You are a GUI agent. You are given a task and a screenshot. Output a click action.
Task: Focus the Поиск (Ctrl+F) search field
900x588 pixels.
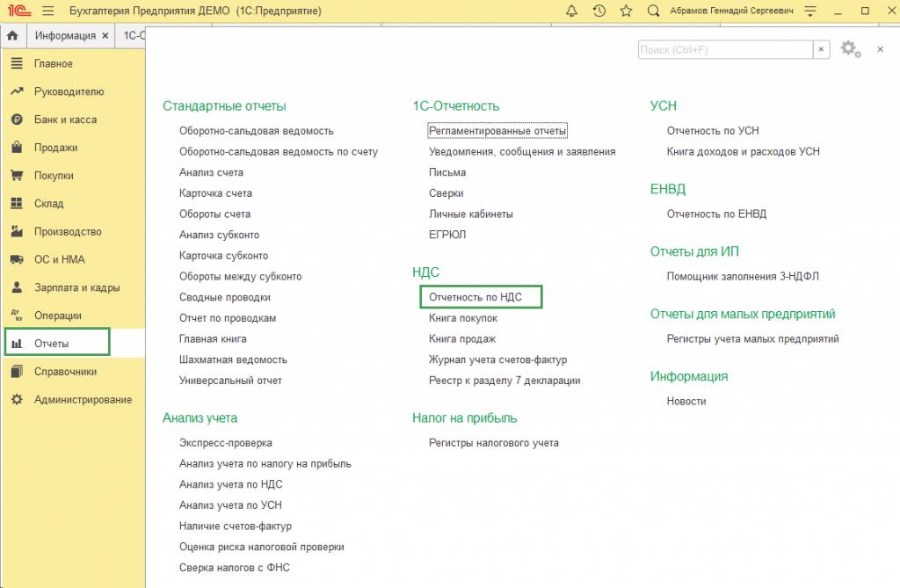tap(725, 50)
